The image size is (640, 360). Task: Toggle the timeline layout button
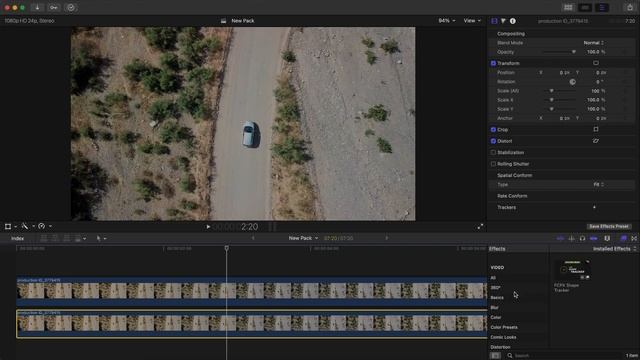[585, 7]
